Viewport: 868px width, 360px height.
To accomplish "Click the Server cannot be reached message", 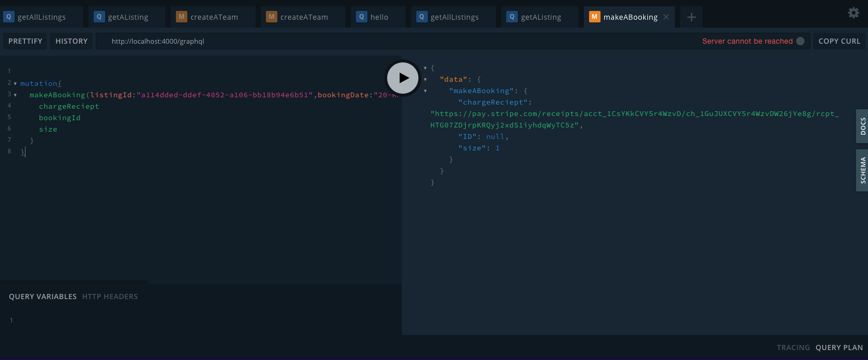I will pos(747,41).
